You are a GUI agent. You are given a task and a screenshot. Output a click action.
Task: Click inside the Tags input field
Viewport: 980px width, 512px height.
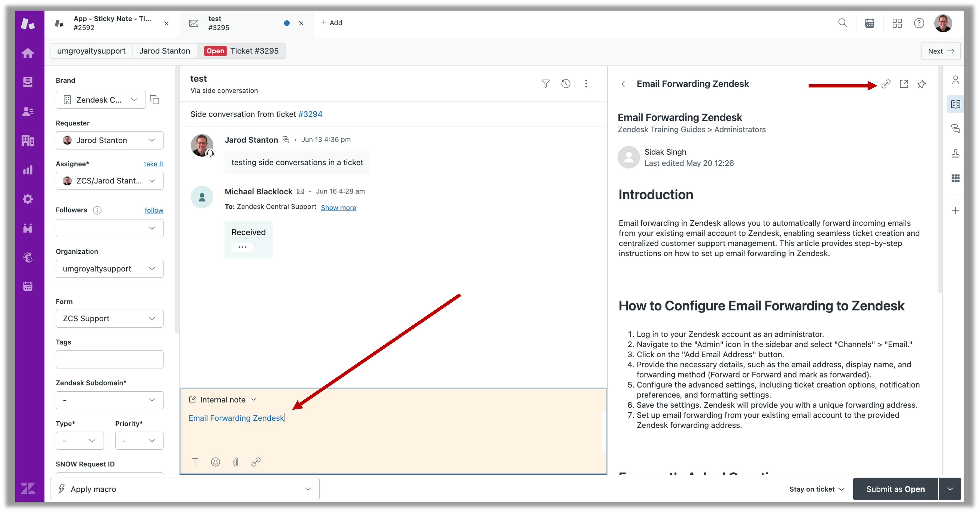(x=110, y=359)
